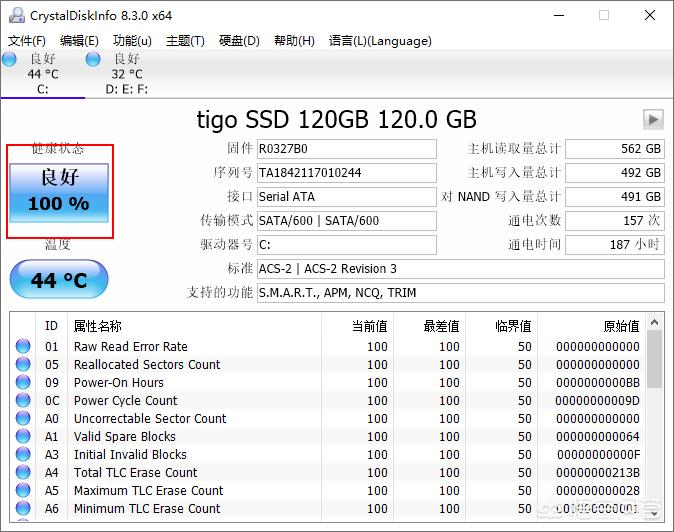Open the 主题(T) menu
The width and height of the screenshot is (674, 532).
click(185, 41)
